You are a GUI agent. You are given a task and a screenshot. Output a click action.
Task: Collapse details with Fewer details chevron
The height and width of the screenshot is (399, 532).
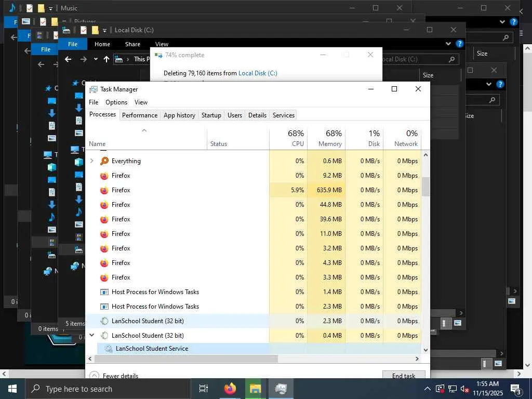point(94,375)
